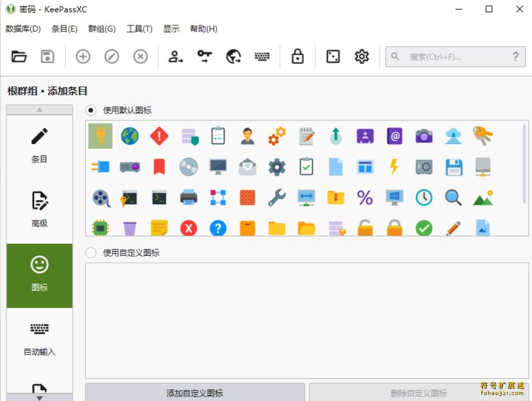Open database using folder toolbar icon
The image size is (532, 401).
(x=18, y=57)
